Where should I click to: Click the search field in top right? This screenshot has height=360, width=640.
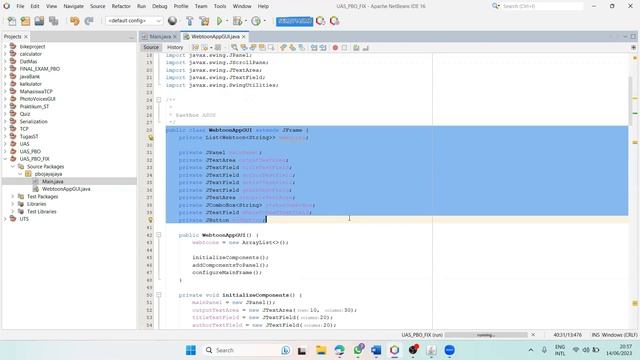pyautogui.click(x=542, y=6)
